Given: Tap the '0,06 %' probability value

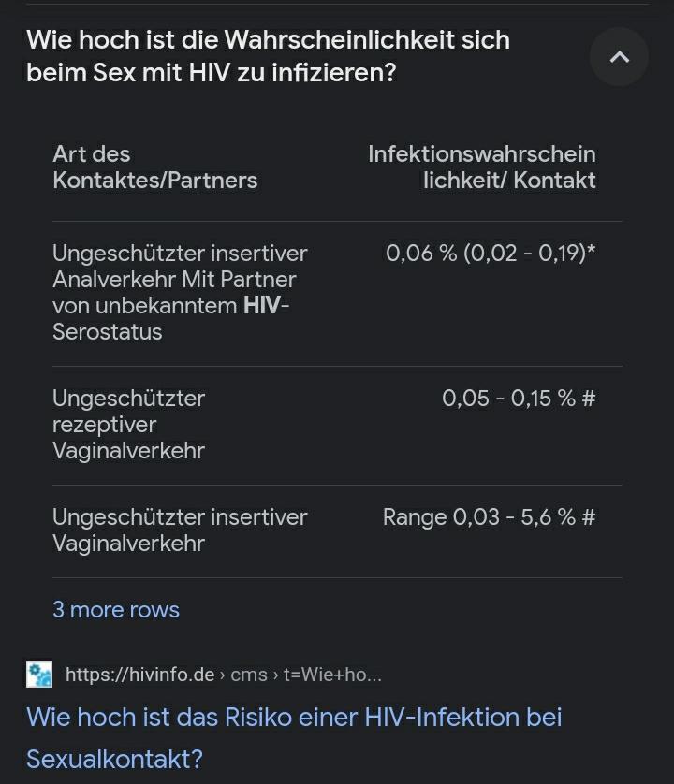Looking at the screenshot, I should click(x=421, y=254).
